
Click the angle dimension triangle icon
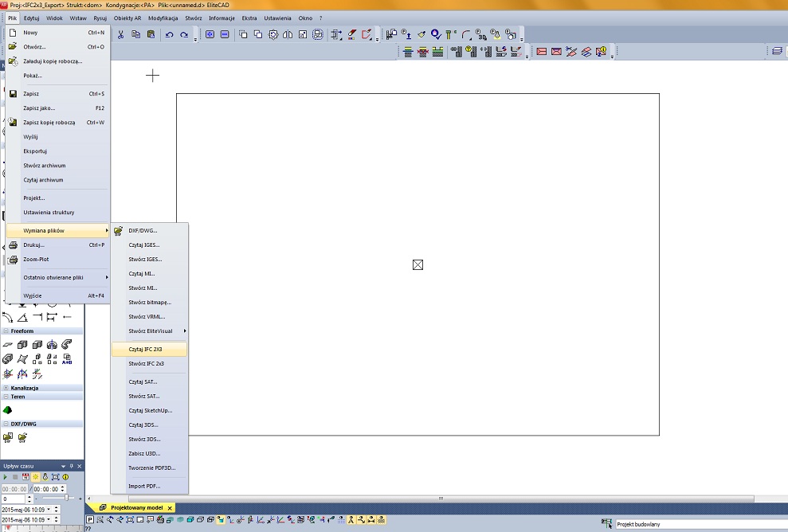coord(22,318)
